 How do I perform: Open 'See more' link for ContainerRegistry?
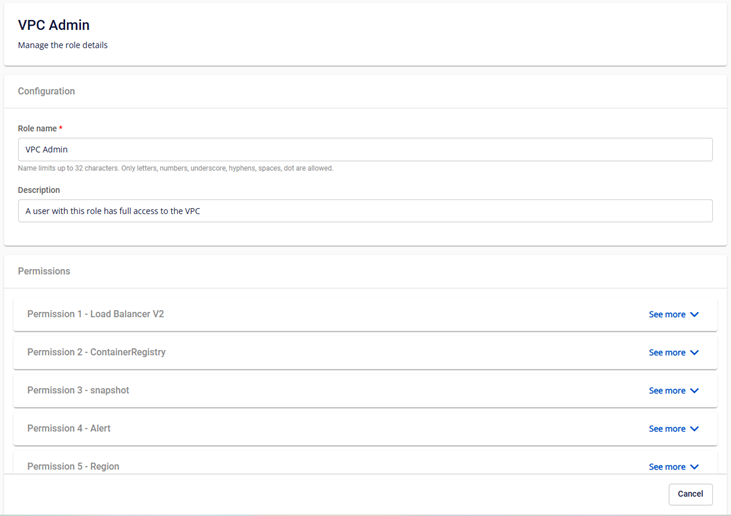tap(667, 352)
